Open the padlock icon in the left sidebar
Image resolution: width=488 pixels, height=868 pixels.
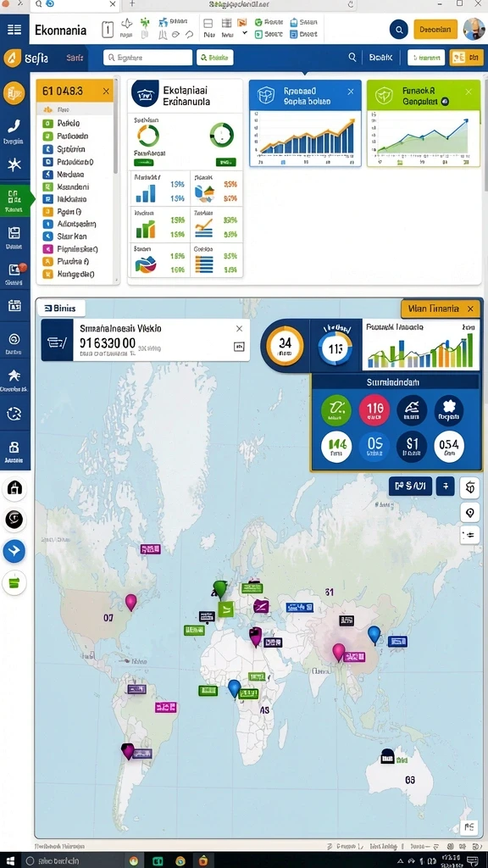(14, 448)
